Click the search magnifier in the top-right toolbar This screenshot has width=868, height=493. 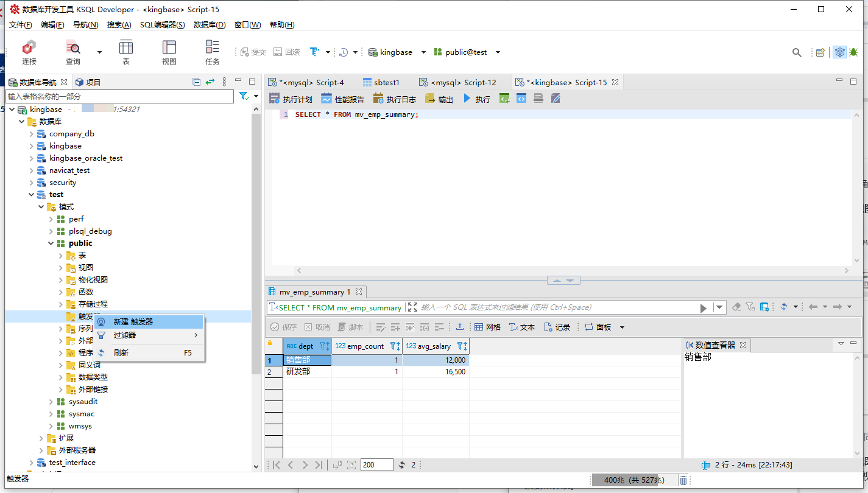coord(797,52)
